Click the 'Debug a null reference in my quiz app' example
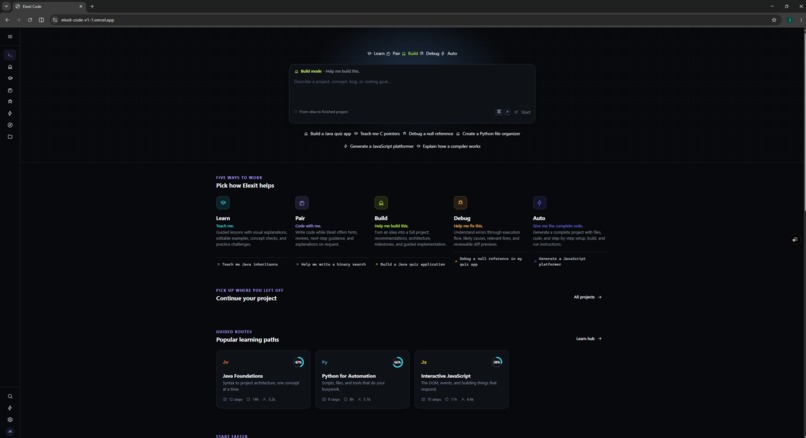This screenshot has height=438, width=806. (x=489, y=262)
